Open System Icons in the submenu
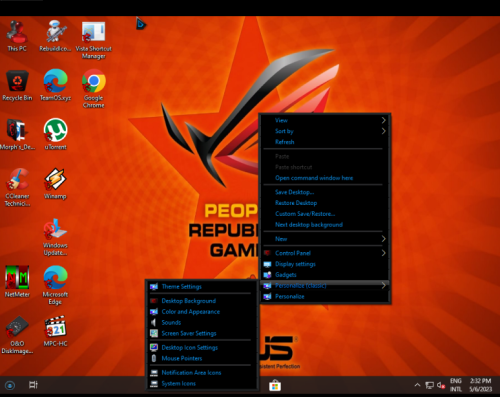The image size is (500, 397). click(x=202, y=383)
